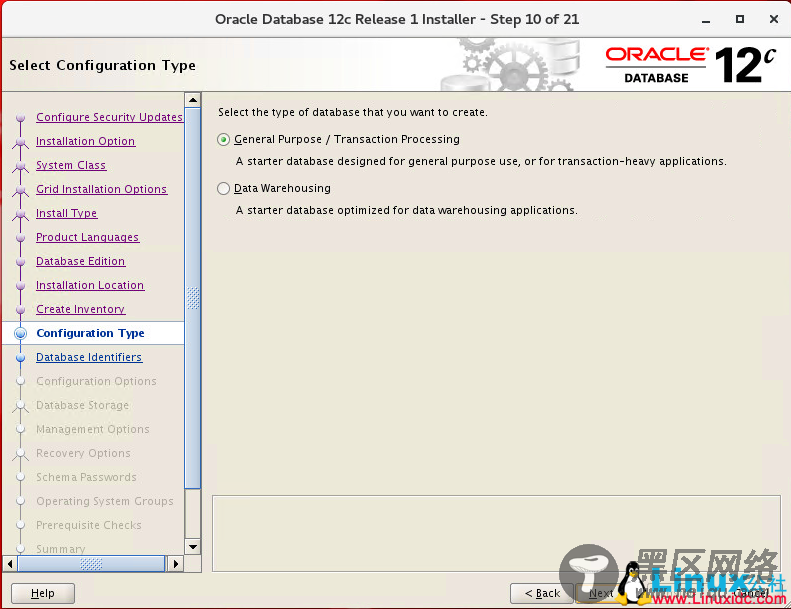Click the Installation Location bullet icon
The image size is (791, 609).
tap(21, 286)
